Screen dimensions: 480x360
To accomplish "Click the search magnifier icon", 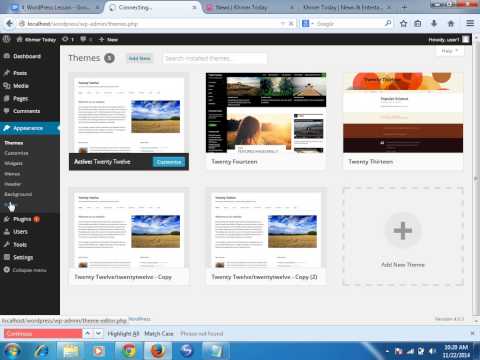I will (388, 23).
